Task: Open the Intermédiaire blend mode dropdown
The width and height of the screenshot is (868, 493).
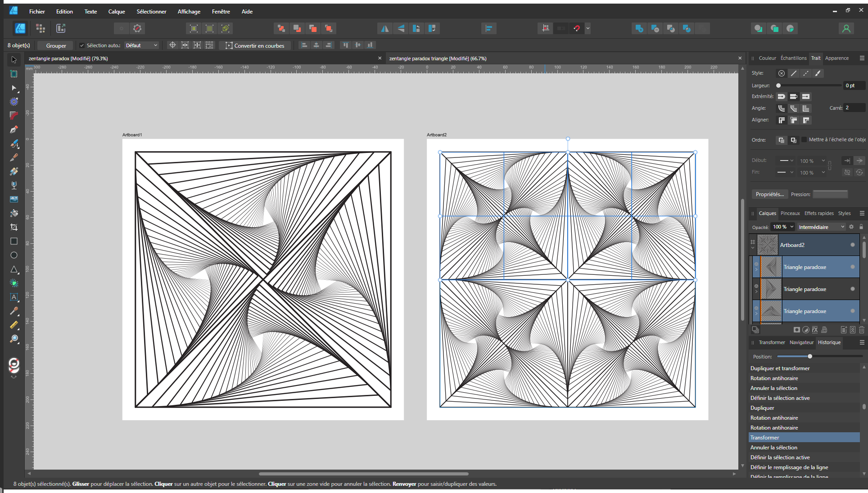Action: pyautogui.click(x=821, y=227)
